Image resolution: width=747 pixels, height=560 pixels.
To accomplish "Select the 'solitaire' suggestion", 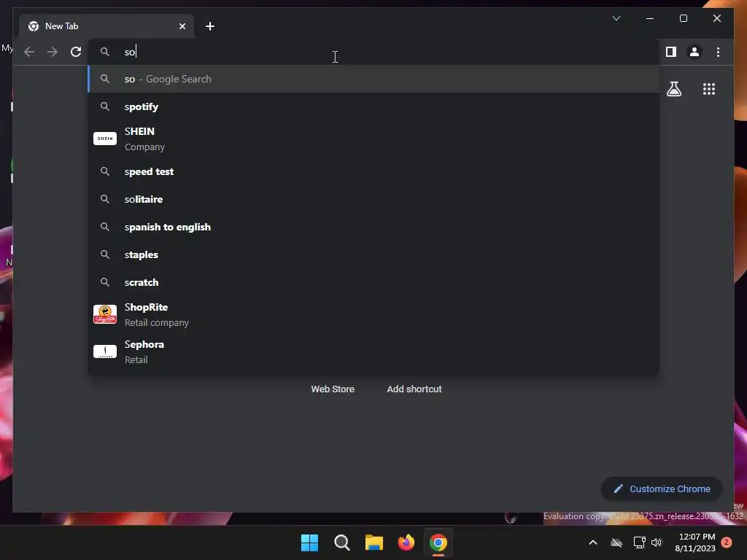I will (x=374, y=199).
